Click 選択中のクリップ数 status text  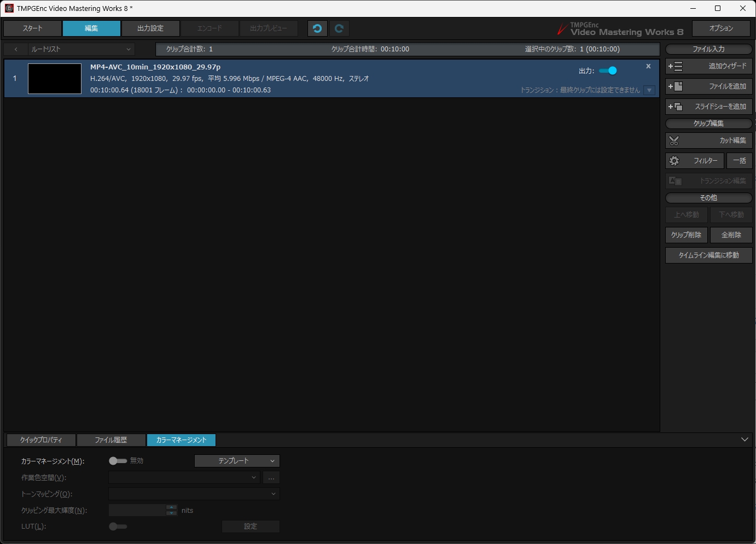(x=572, y=49)
